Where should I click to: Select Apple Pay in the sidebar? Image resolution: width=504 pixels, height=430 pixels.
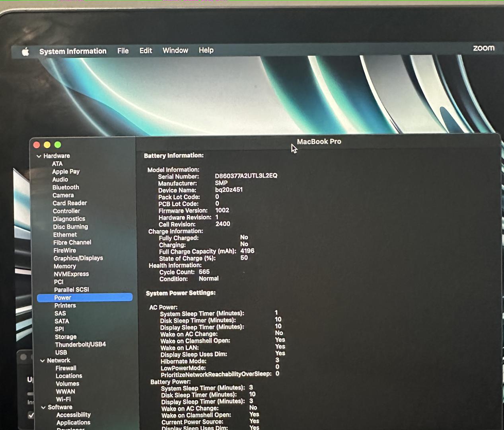(66, 172)
